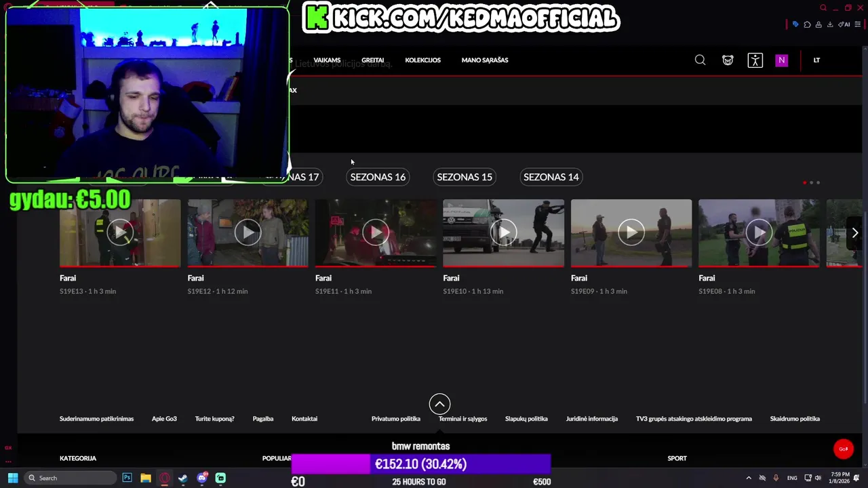Image resolution: width=868 pixels, height=488 pixels.
Task: Click the Farai title above S19E10
Action: coord(451,278)
